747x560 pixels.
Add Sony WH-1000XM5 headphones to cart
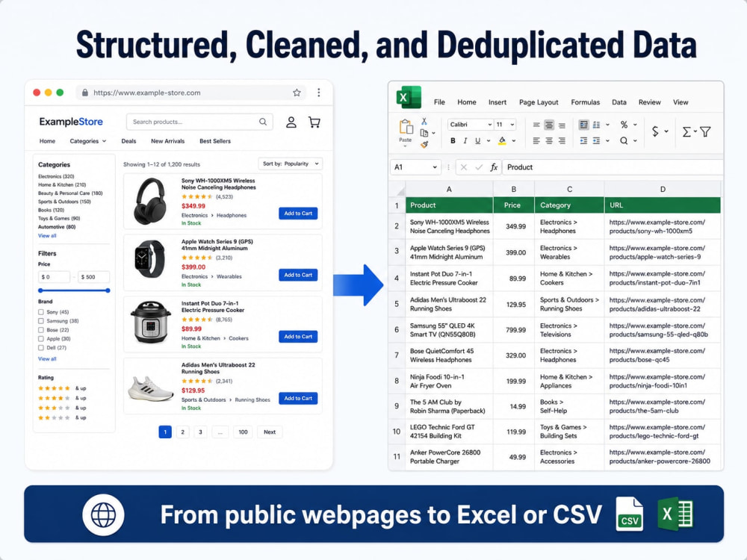click(x=298, y=214)
